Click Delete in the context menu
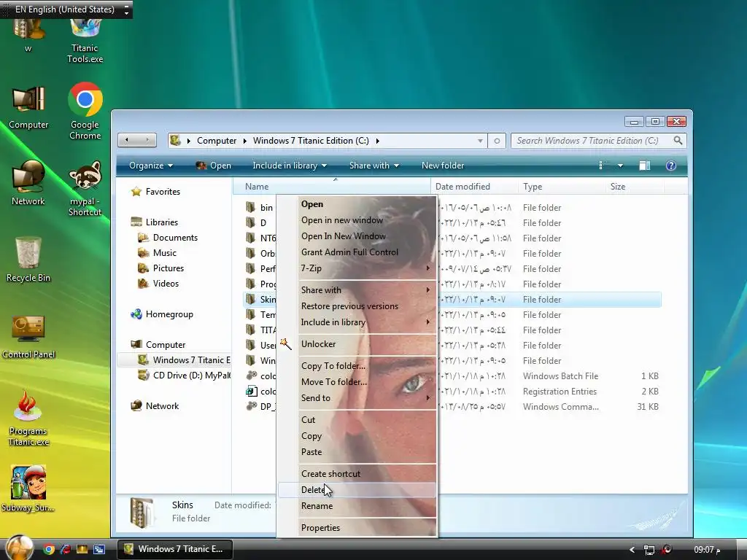This screenshot has width=747, height=560. click(x=357, y=489)
